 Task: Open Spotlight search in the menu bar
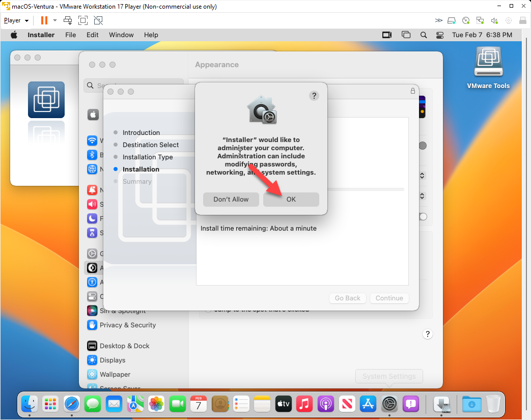(424, 35)
